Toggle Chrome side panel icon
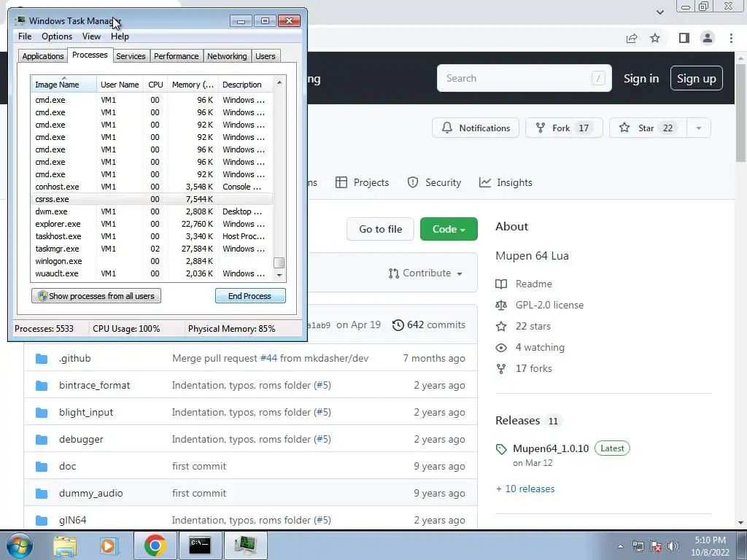 (684, 38)
